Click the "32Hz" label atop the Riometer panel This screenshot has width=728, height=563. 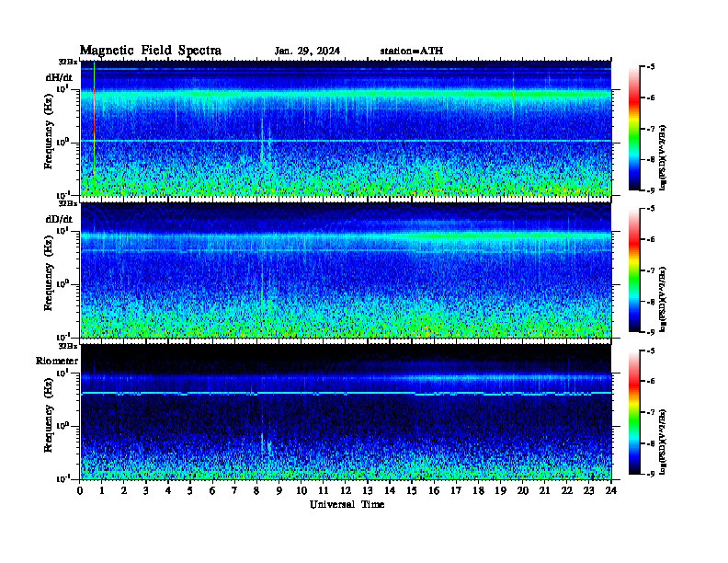(67, 346)
